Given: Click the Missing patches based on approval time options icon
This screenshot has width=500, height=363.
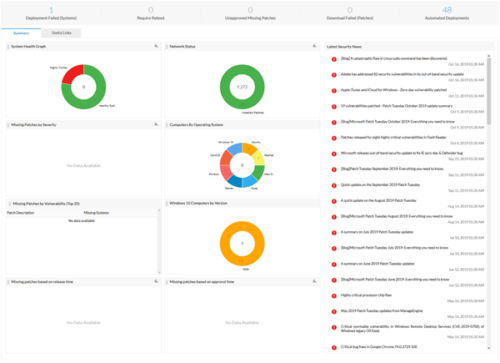Looking at the screenshot, I should [x=314, y=281].
